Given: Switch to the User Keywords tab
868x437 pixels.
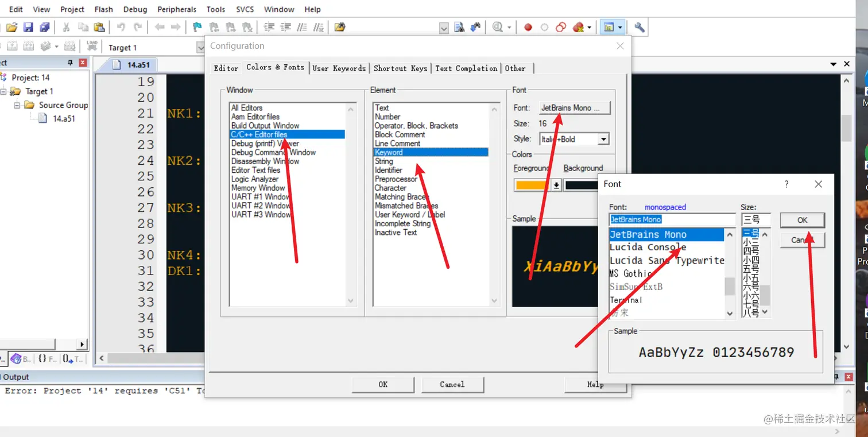Looking at the screenshot, I should [x=339, y=68].
